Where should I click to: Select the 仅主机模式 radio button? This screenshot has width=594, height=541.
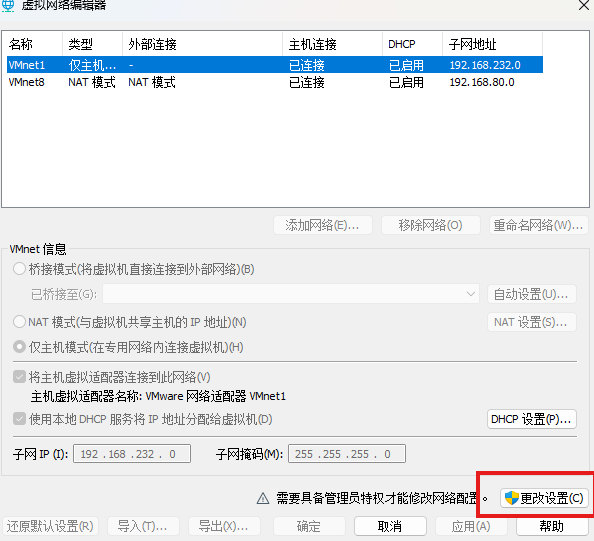click(19, 347)
